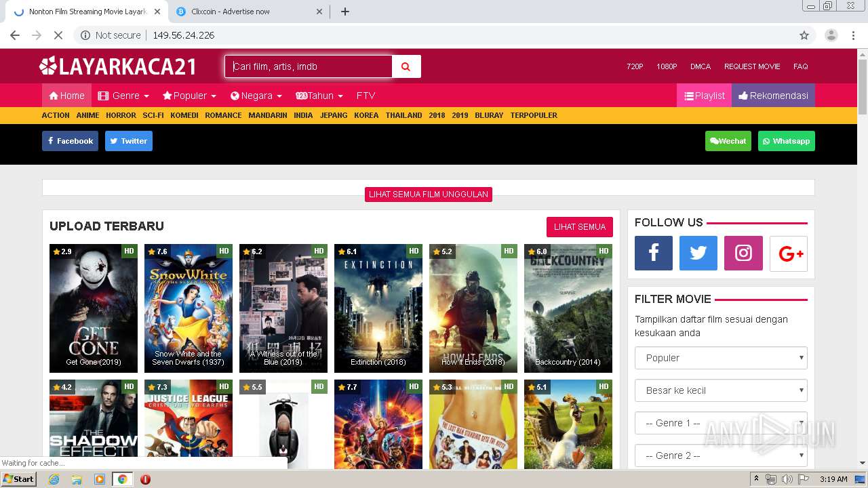Open the Twitter square icon under Follow Us
The image size is (868, 488).
click(x=698, y=253)
